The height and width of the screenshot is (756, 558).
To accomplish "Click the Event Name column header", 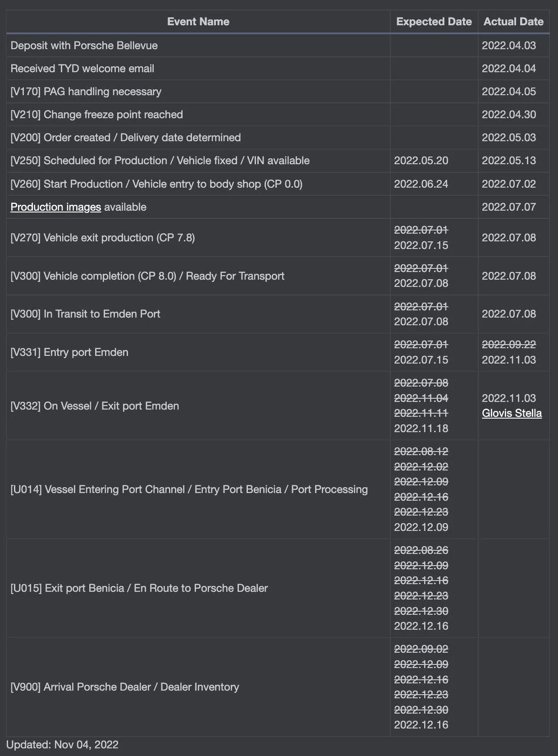I will pyautogui.click(x=198, y=22).
